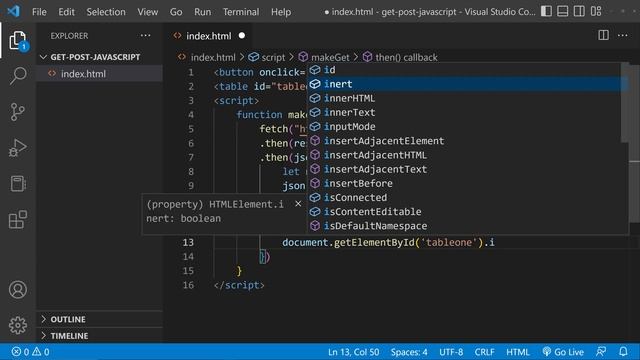Open the Extensions view icon

[18, 220]
